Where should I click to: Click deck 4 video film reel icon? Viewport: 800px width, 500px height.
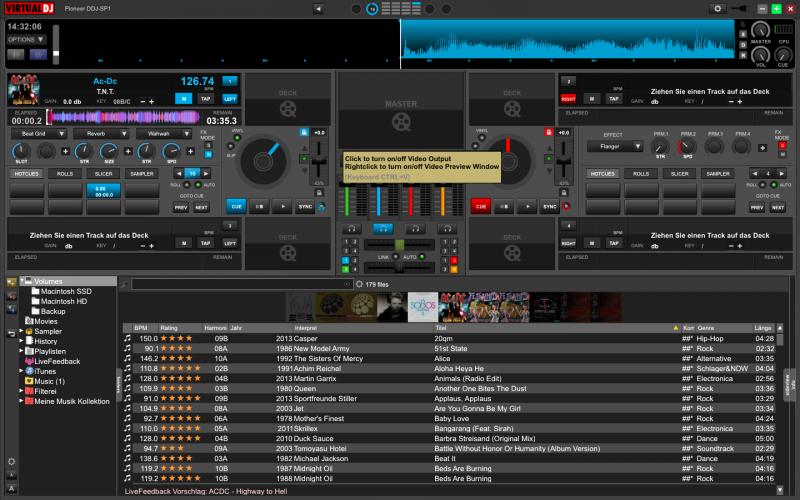pos(512,253)
